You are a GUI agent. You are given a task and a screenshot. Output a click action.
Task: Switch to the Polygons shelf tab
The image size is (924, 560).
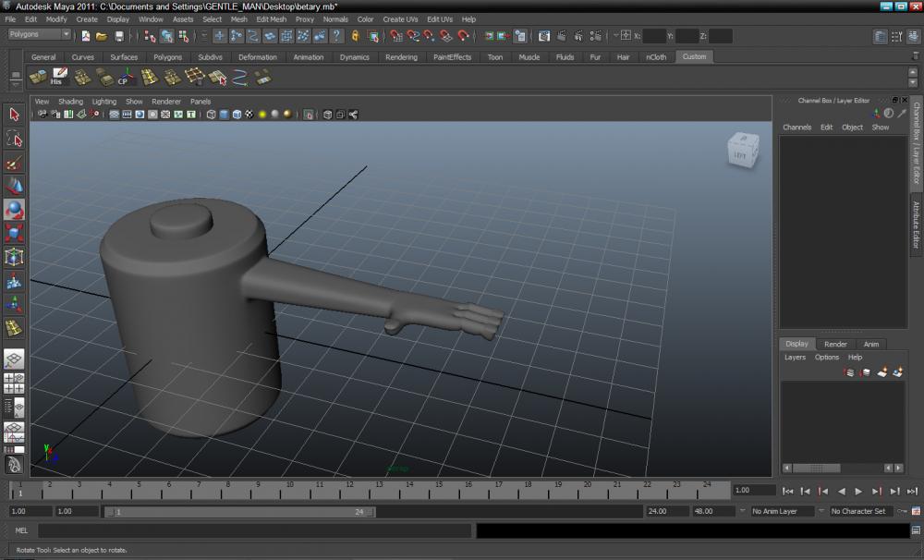167,57
